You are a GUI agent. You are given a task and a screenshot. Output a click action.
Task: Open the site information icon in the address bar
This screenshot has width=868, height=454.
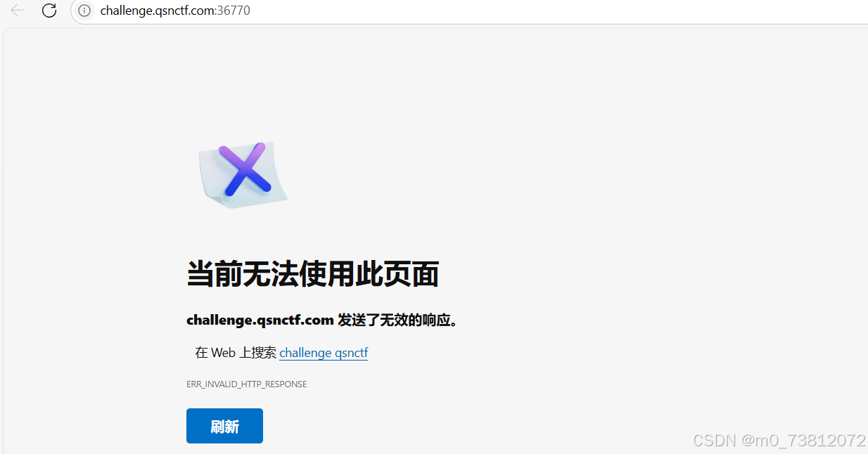click(84, 11)
